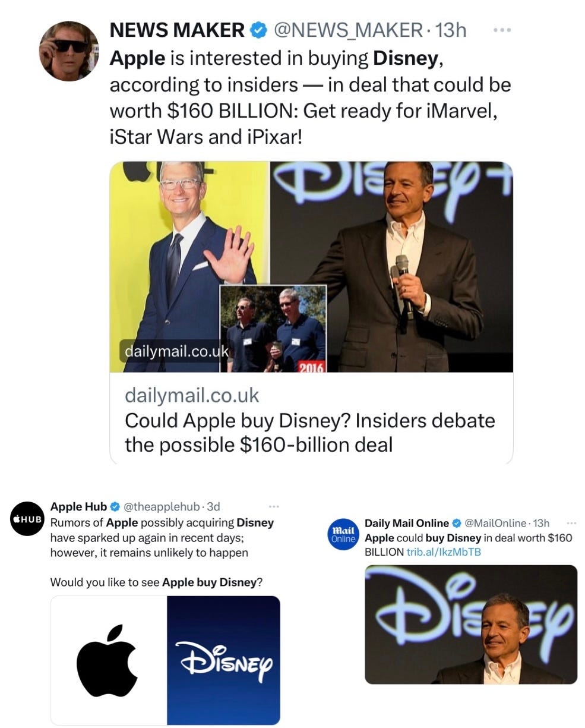
Task: Click the 13h timestamp on NEWS MAKER tweet
Action: tap(451, 30)
